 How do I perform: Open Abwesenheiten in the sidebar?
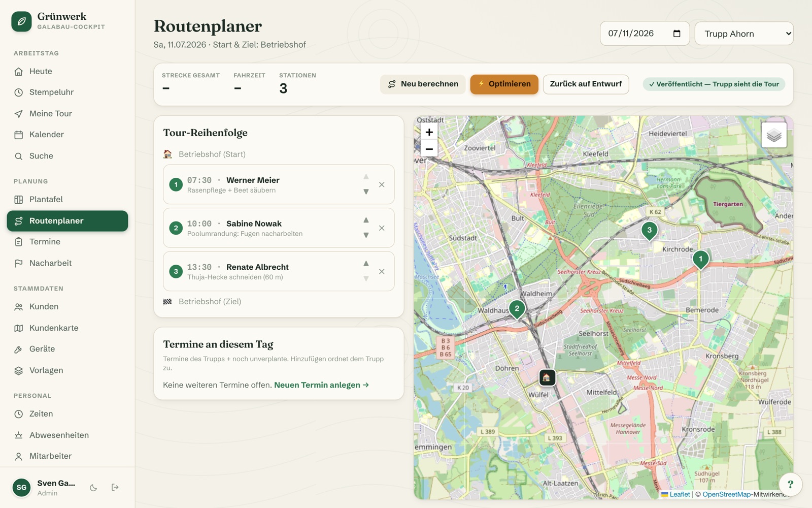tap(67, 435)
